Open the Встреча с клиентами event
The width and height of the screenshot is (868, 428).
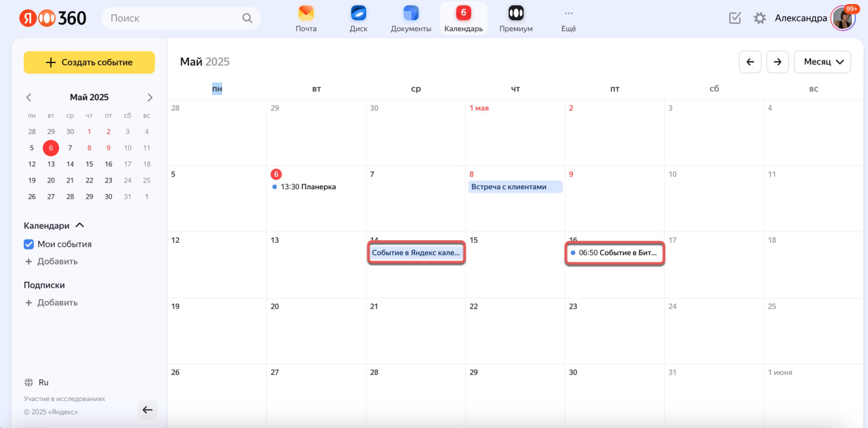515,187
